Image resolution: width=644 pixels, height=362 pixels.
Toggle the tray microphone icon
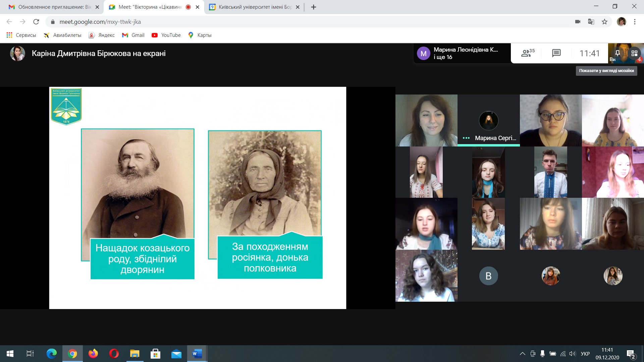(542, 354)
